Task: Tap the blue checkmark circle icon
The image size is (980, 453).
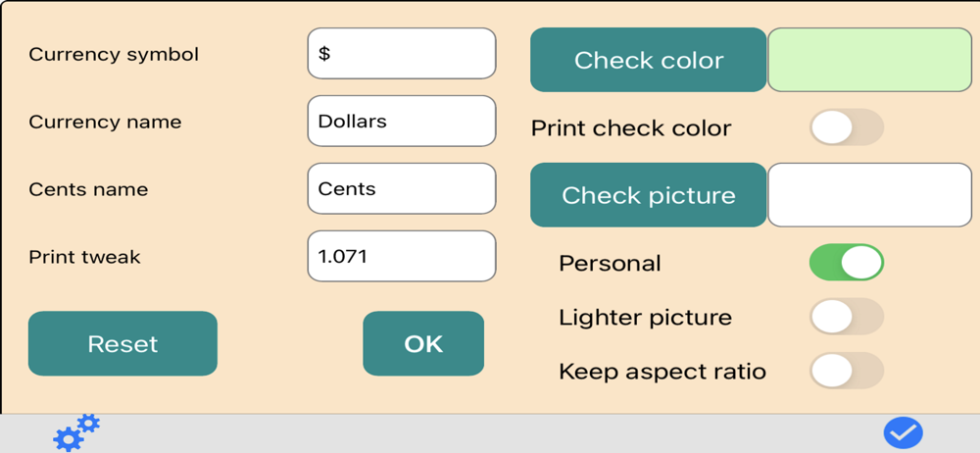Action: pyautogui.click(x=903, y=432)
